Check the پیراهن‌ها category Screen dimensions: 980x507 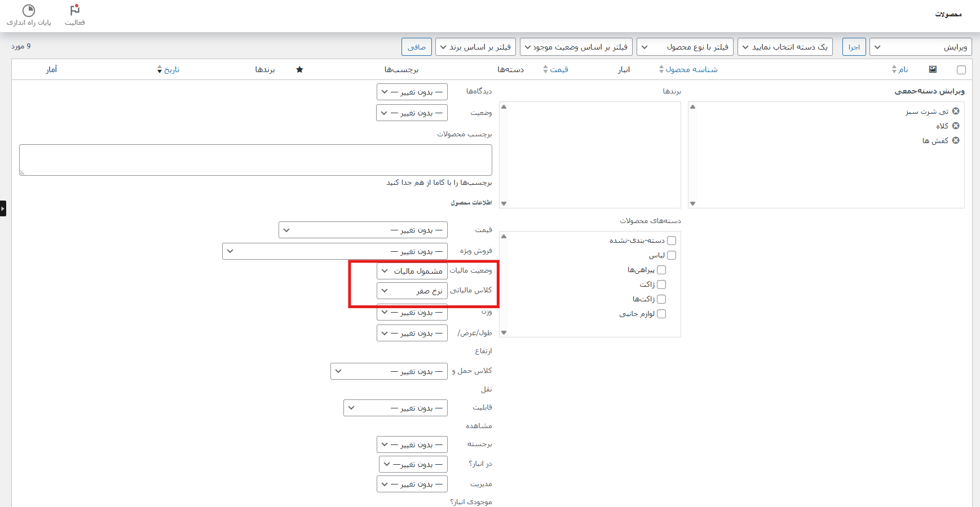point(661,270)
